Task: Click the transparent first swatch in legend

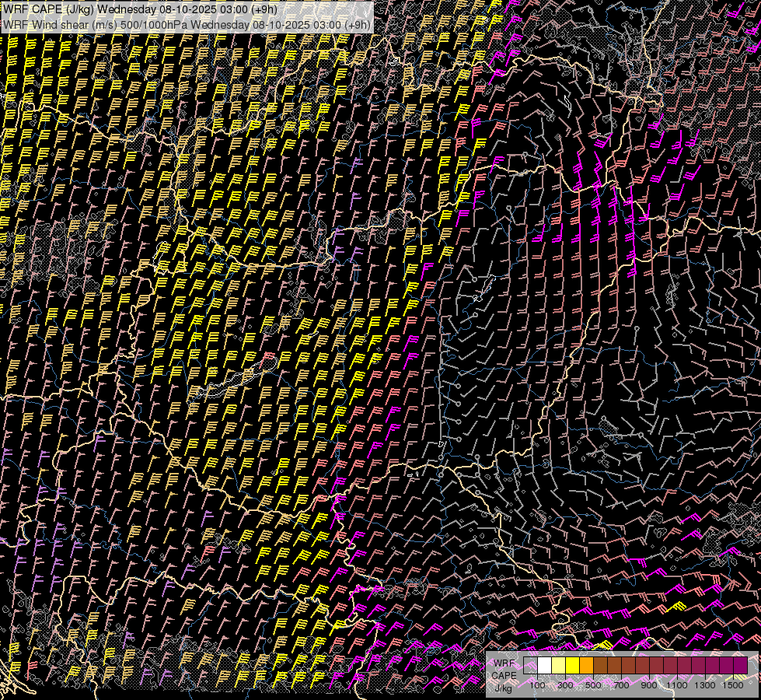Action: [530, 666]
